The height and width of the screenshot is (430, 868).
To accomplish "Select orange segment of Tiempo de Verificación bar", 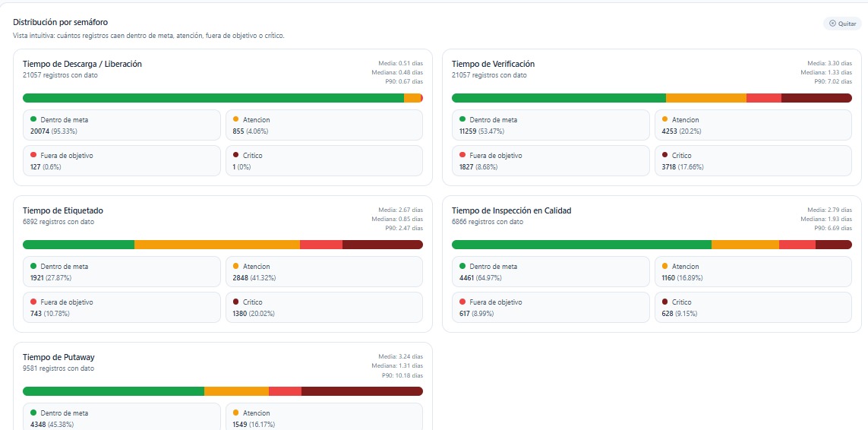I will point(706,98).
